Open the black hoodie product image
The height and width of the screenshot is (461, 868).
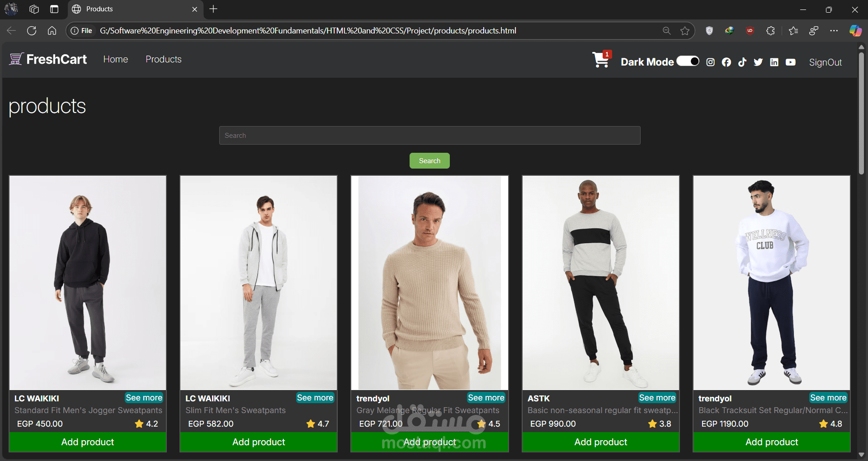[88, 283]
